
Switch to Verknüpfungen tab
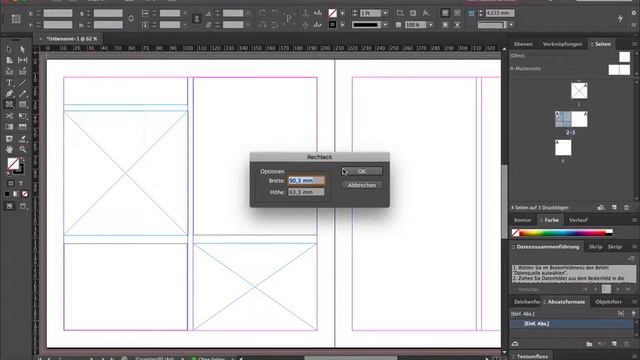(x=562, y=44)
